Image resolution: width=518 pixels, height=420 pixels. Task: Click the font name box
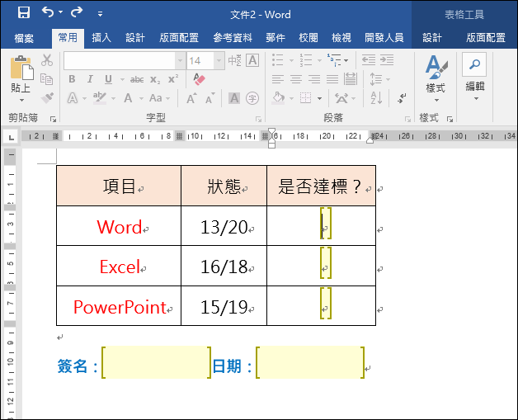pos(120,61)
